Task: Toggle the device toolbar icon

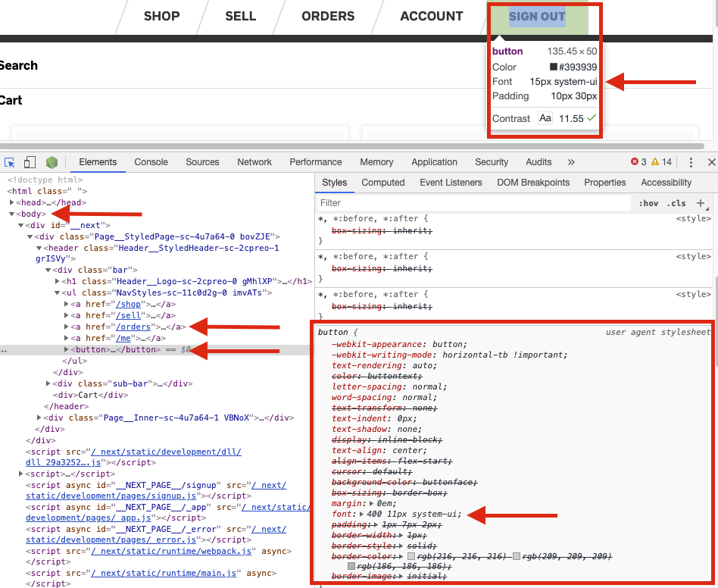Action: click(30, 162)
